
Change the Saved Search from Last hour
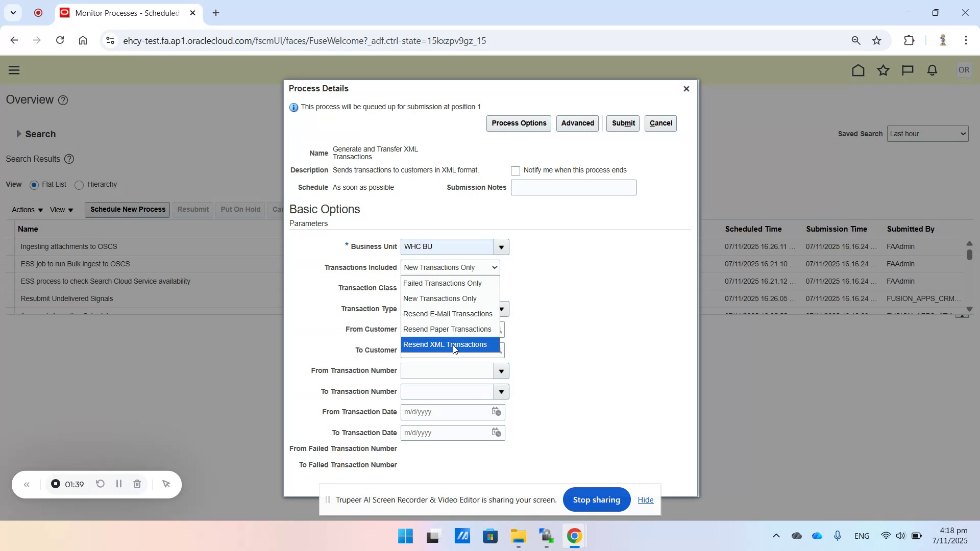928,133
